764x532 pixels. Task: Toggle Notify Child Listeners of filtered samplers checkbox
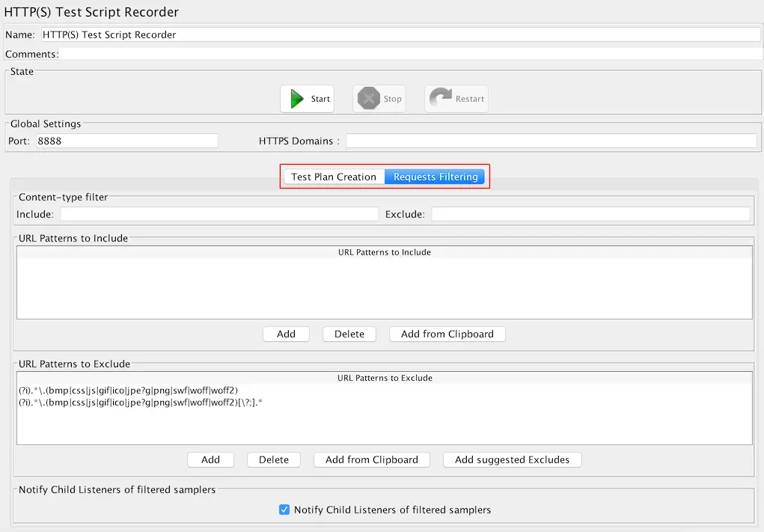(284, 510)
